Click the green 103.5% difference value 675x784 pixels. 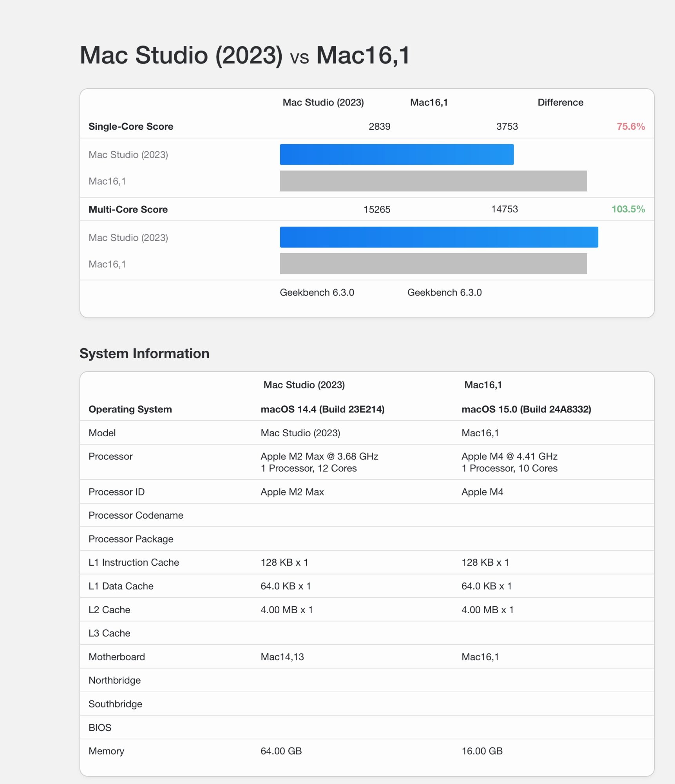(x=628, y=209)
